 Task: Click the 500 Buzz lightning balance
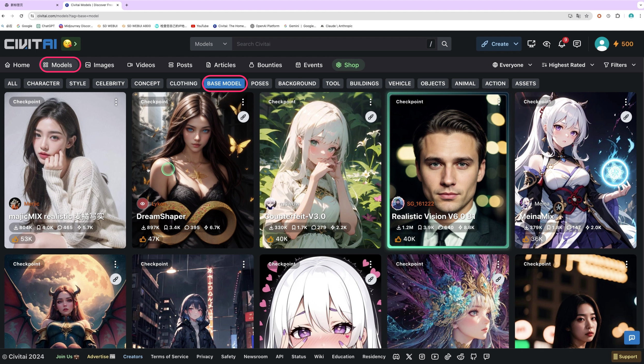tap(623, 44)
